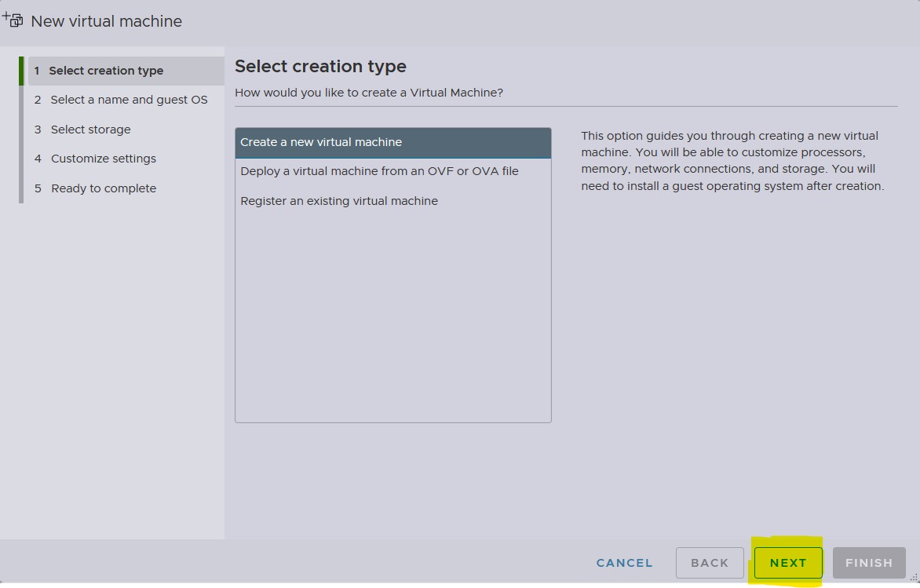Viewport: 920px width, 588px height.
Task: Open step 4 Customize settings
Action: coord(103,159)
